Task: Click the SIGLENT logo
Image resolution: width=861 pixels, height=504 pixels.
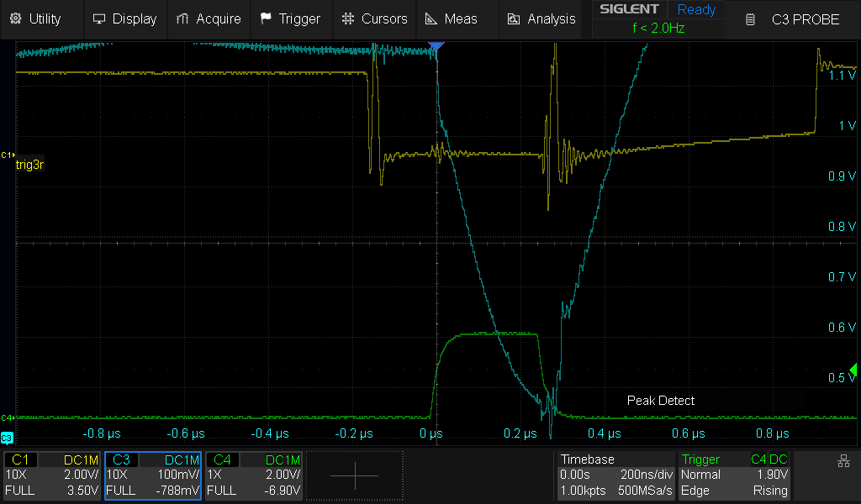Action: [629, 10]
